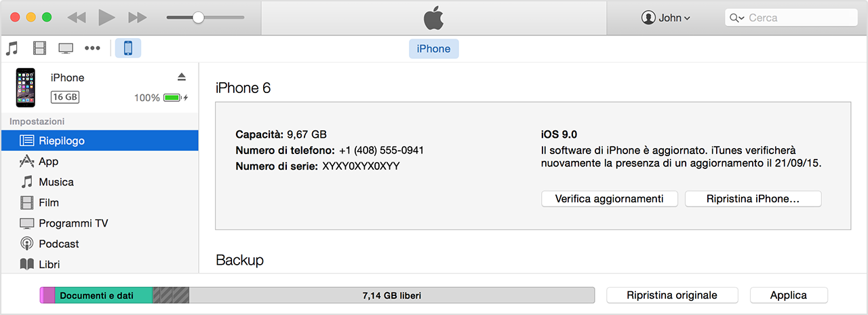
Task: Click the rewind playback button
Action: (77, 18)
